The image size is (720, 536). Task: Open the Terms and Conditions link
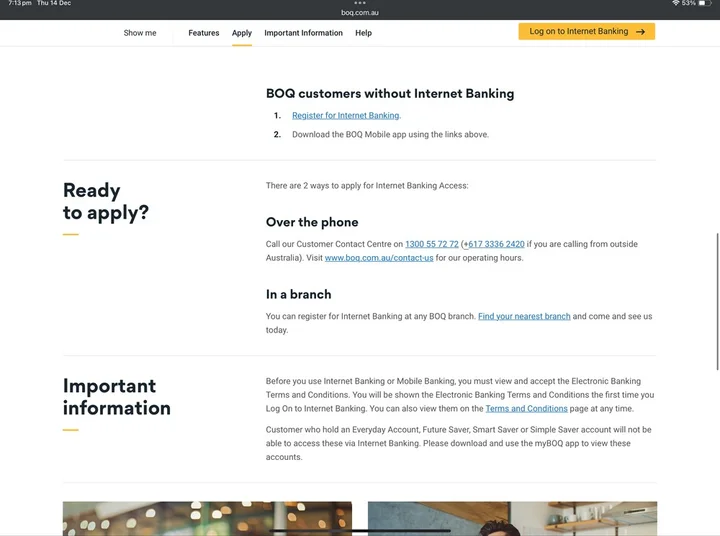coord(526,409)
